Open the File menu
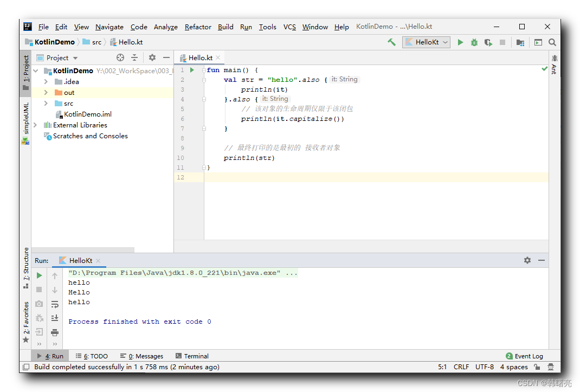Viewport: 580px width, 392px height. coord(43,27)
